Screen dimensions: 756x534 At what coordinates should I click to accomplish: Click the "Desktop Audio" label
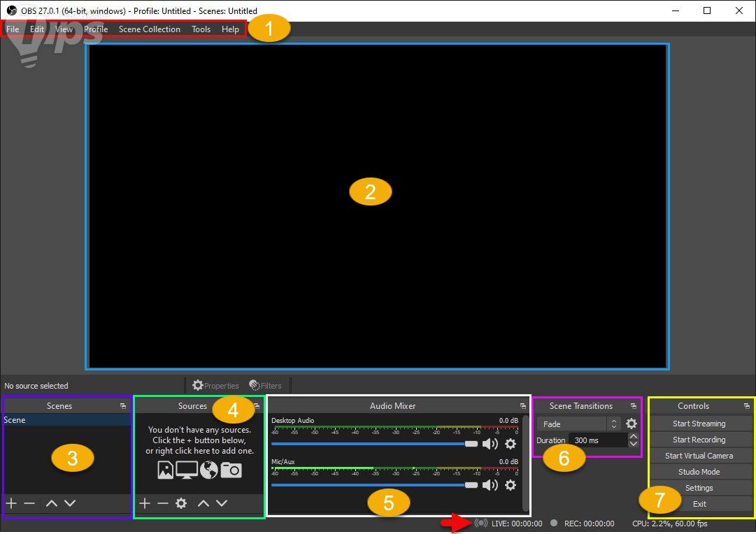tap(292, 420)
